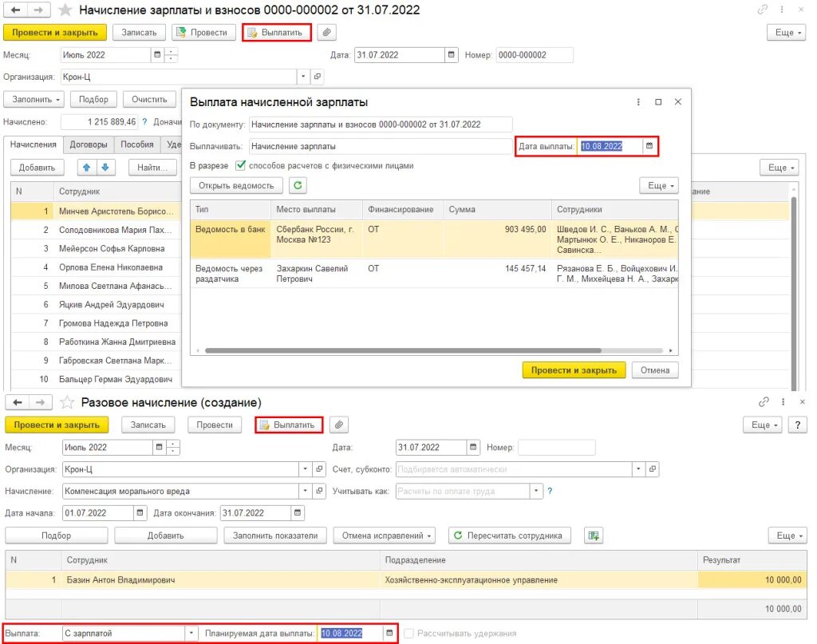This screenshot has width=817, height=644.
Task: Click Выплатить button in top salary document
Action: pos(277,32)
